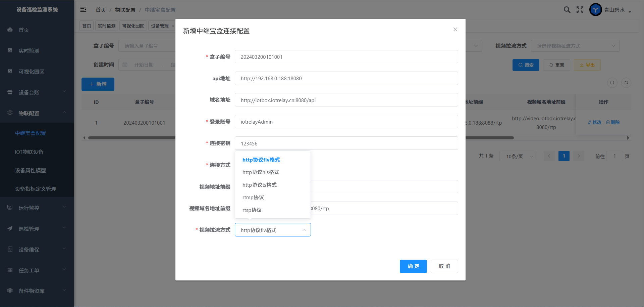Click the user avatar icon
The height and width of the screenshot is (307, 644).
click(596, 10)
